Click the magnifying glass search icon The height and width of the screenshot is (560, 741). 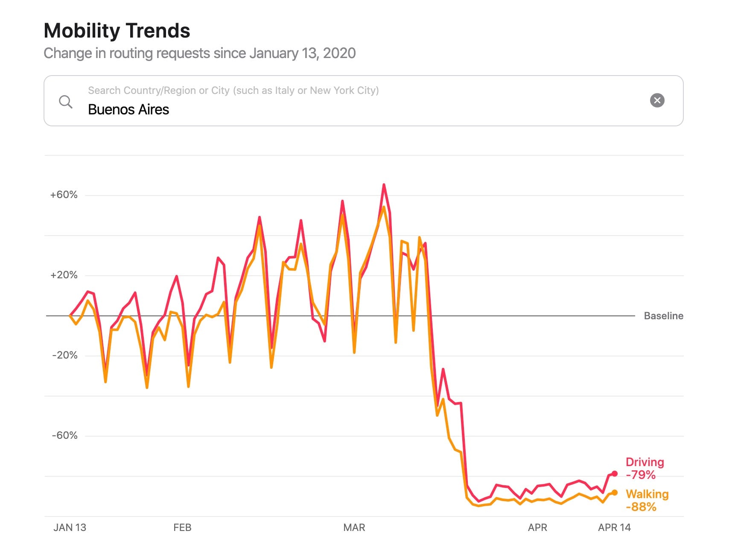[65, 102]
